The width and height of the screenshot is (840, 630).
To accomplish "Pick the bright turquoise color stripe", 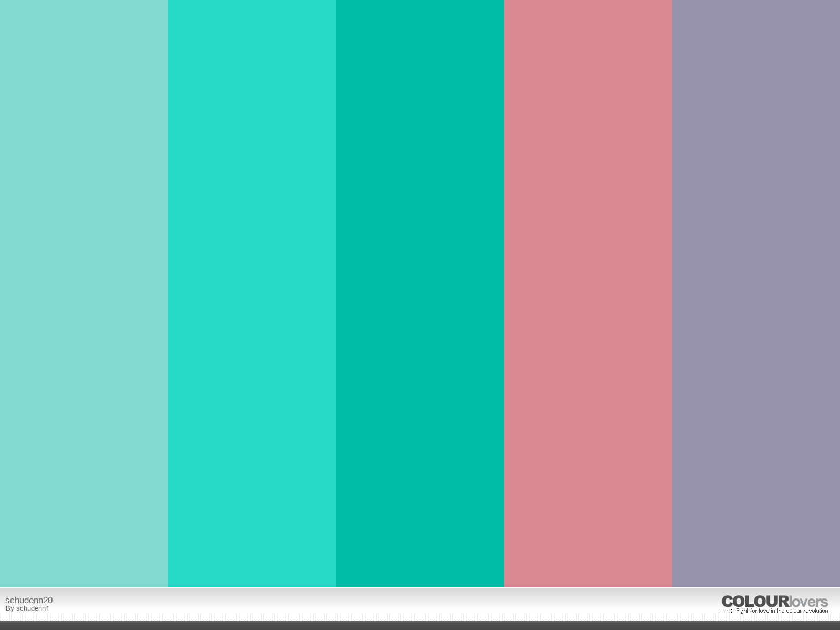I will 252,293.
